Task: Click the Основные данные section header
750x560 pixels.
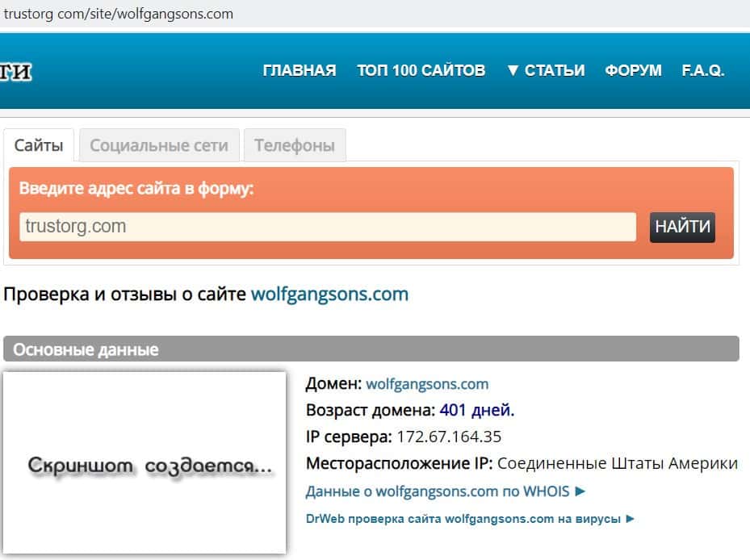Action: (371, 349)
